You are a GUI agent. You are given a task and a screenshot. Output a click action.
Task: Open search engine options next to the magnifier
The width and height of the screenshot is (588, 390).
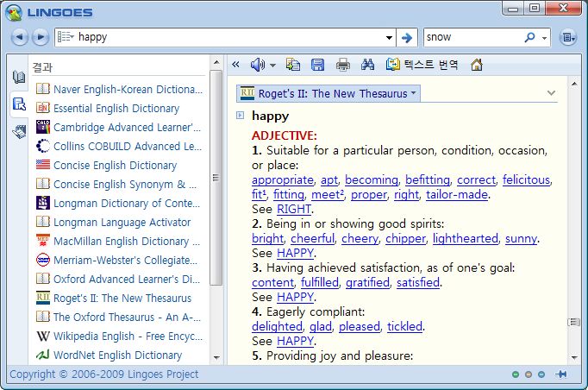(544, 38)
